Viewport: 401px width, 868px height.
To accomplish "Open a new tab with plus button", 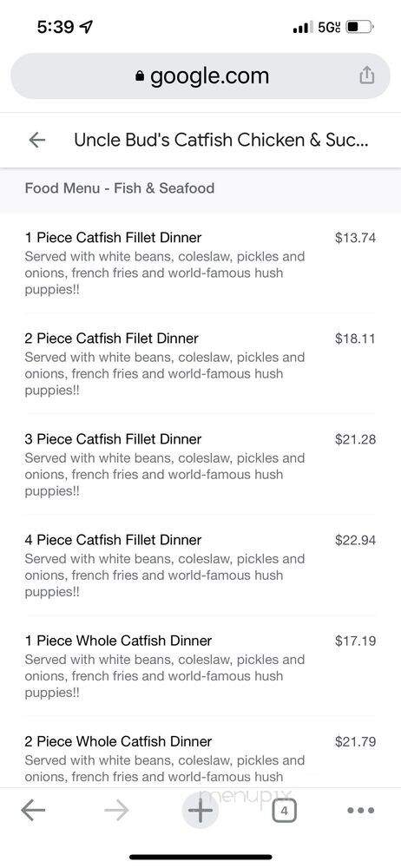I will click(x=200, y=811).
